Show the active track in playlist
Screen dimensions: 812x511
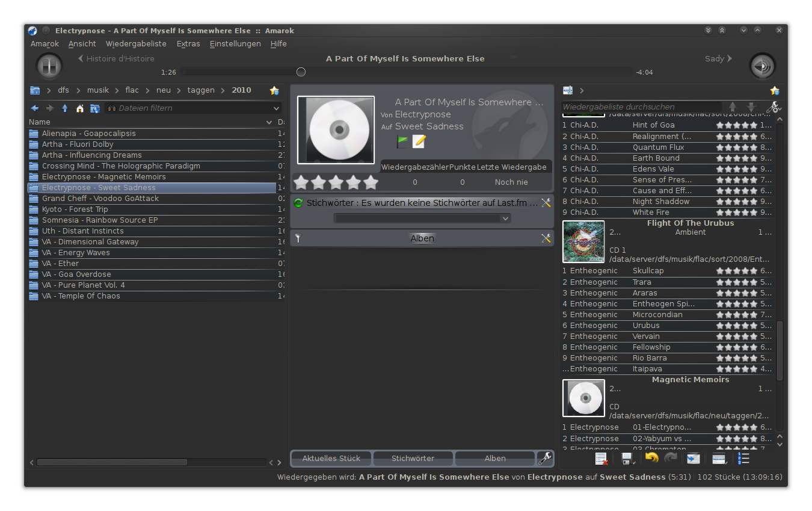point(694,459)
